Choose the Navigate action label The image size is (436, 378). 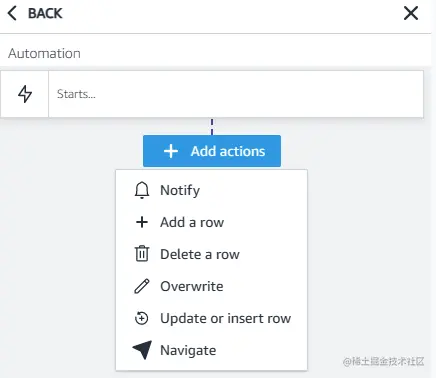[x=188, y=350]
